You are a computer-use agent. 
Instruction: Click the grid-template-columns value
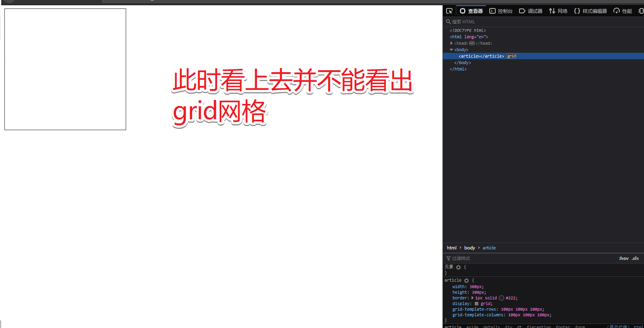pyautogui.click(x=530, y=315)
